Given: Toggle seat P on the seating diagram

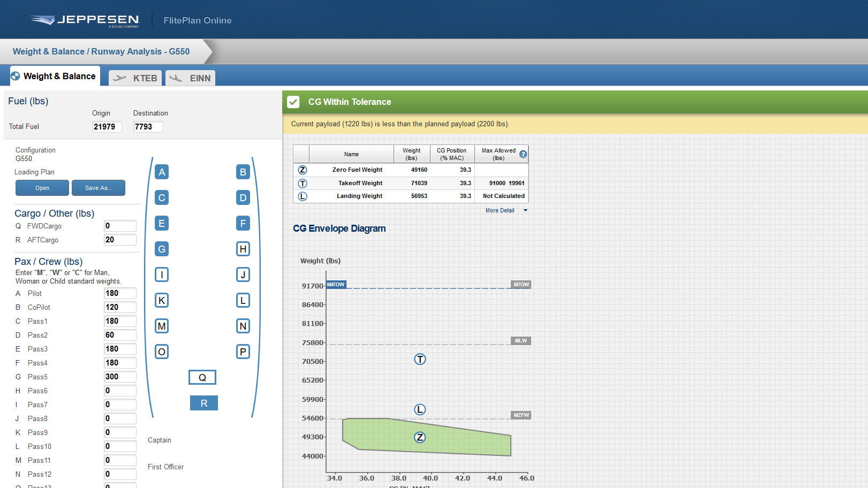Looking at the screenshot, I should 243,352.
